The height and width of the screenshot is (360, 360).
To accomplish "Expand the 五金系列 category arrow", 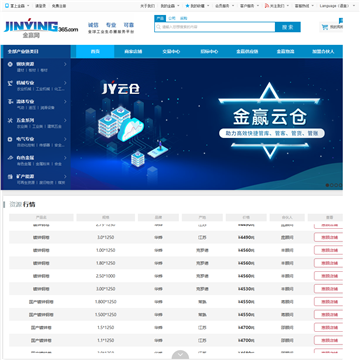I will (65, 120).
